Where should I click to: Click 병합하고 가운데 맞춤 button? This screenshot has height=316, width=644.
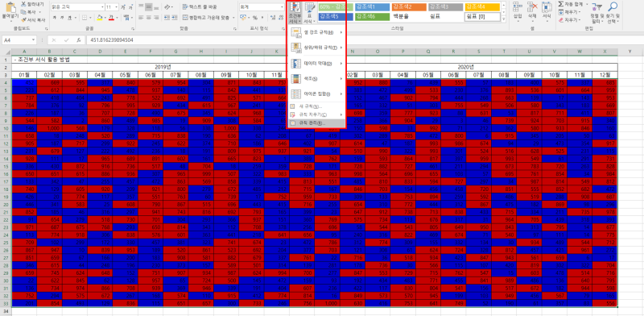(x=209, y=17)
